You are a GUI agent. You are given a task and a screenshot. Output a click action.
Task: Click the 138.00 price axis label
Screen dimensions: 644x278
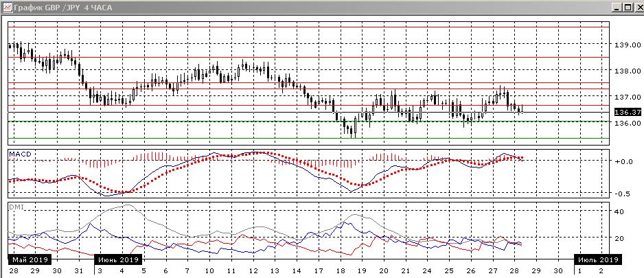coord(625,71)
